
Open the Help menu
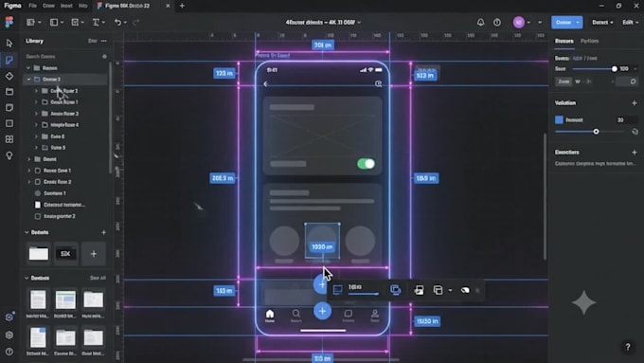[83, 6]
